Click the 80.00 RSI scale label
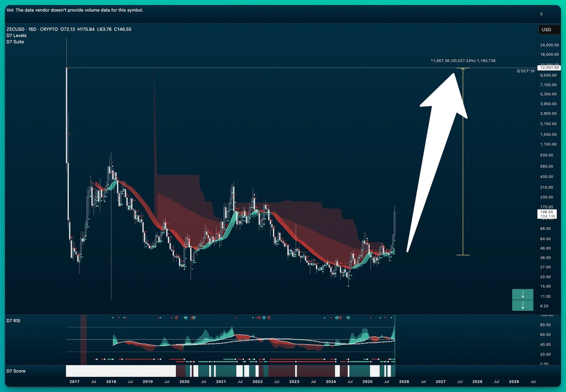The height and width of the screenshot is (392, 566). point(546,325)
